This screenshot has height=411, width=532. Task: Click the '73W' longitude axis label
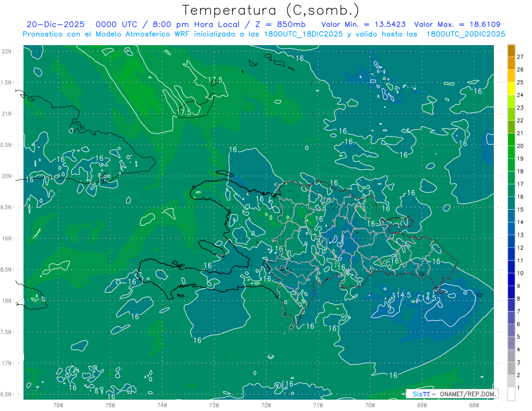click(x=214, y=405)
